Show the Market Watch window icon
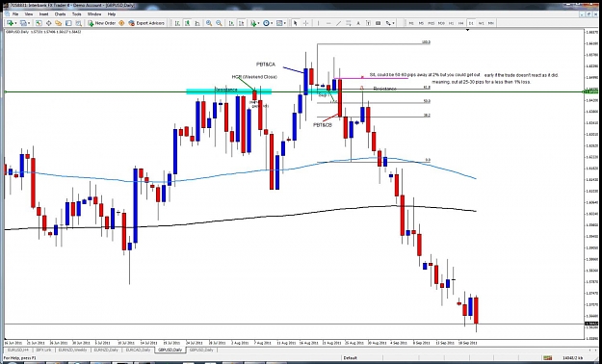 pyautogui.click(x=39, y=23)
